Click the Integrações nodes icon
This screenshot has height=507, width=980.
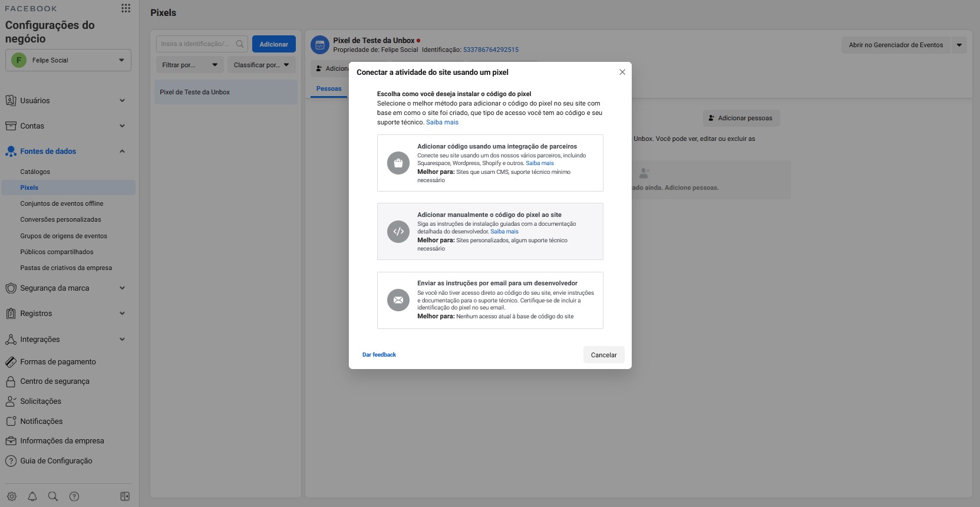pos(11,340)
